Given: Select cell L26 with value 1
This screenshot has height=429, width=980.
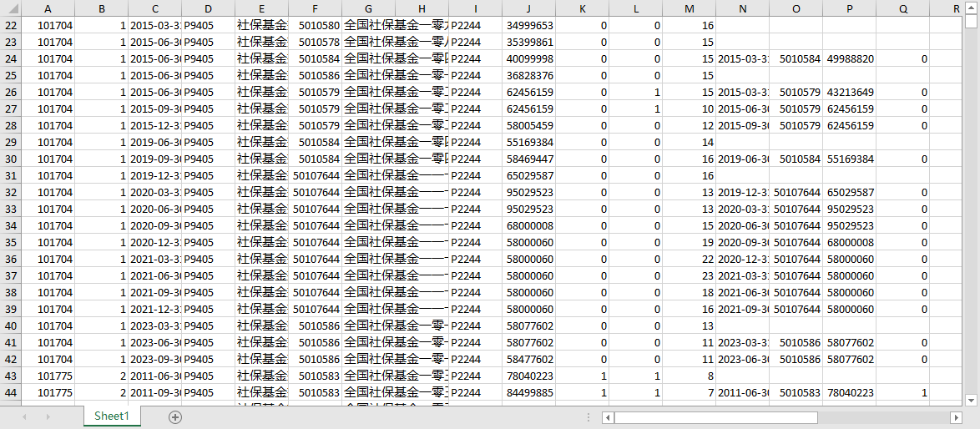Looking at the screenshot, I should [x=635, y=93].
